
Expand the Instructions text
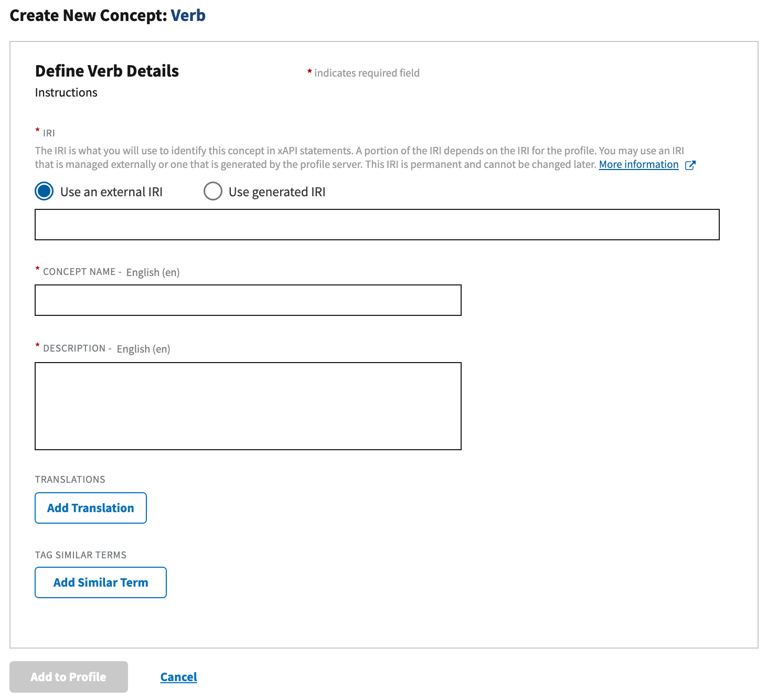click(x=66, y=92)
